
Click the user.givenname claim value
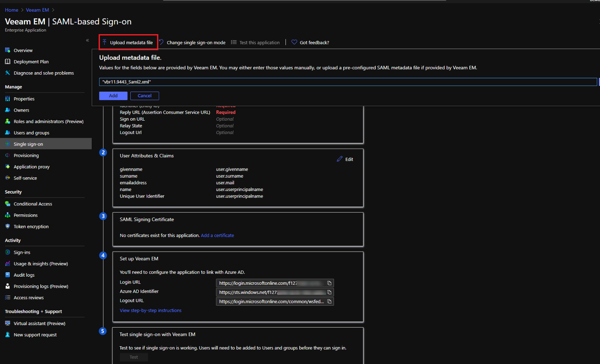(x=232, y=169)
